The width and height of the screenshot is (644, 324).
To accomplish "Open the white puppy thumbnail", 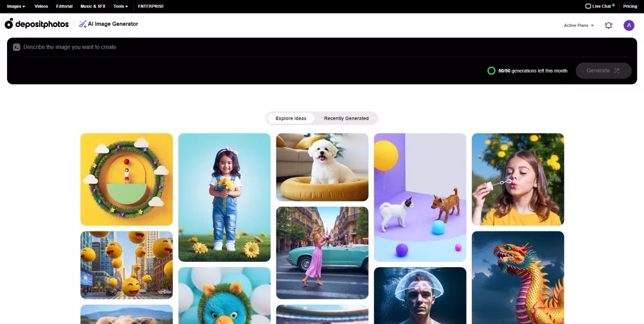I will coord(322,167).
